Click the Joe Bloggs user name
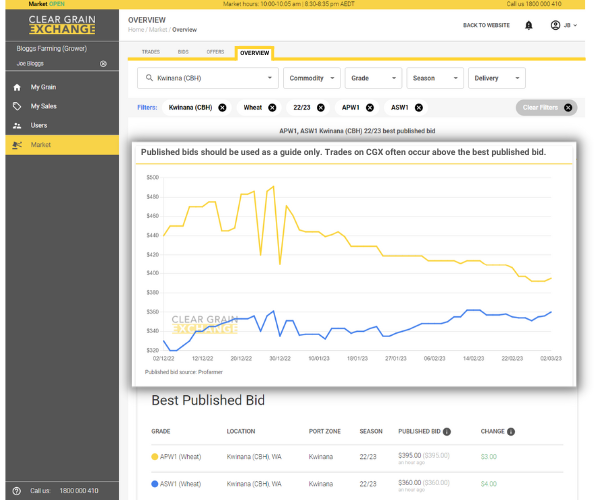This screenshot has height=500, width=600. (30, 64)
